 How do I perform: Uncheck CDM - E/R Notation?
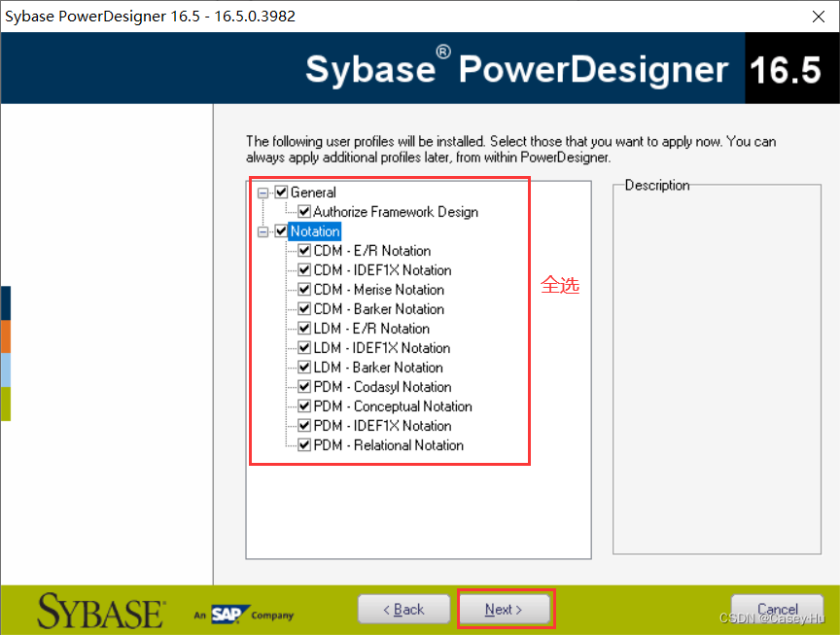click(304, 251)
